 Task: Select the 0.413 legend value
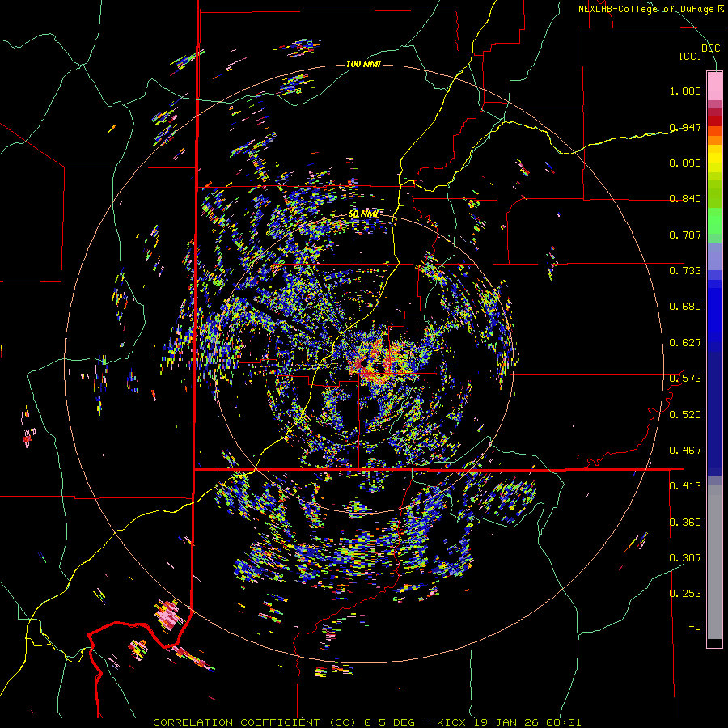pos(685,486)
